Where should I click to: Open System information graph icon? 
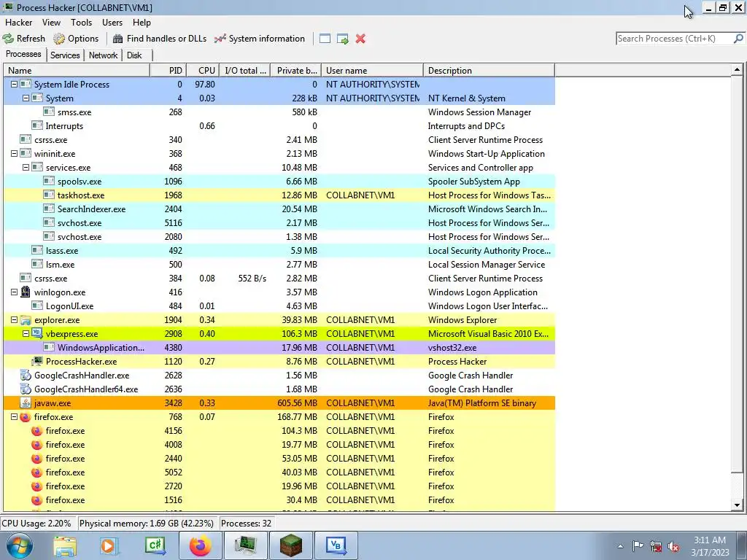coord(220,39)
